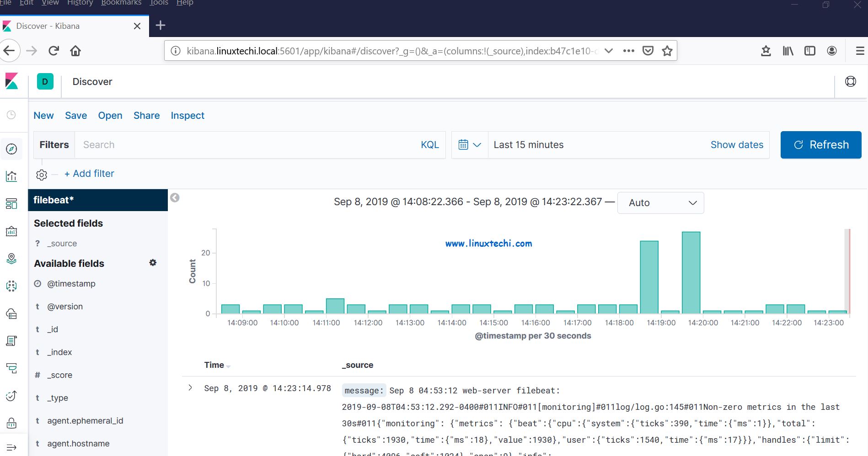Open the Machine Learning sidebar icon
868x456 pixels.
(11, 286)
